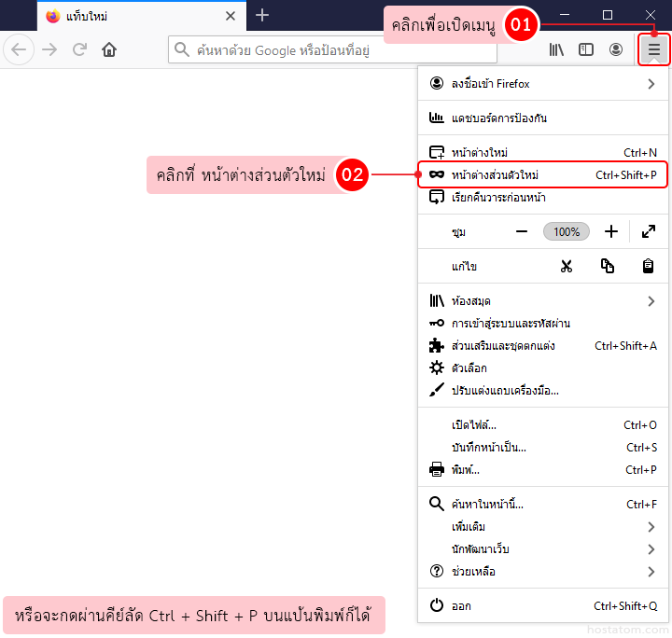Reset zoom at 100% indicator
This screenshot has height=638, width=672.
[567, 231]
